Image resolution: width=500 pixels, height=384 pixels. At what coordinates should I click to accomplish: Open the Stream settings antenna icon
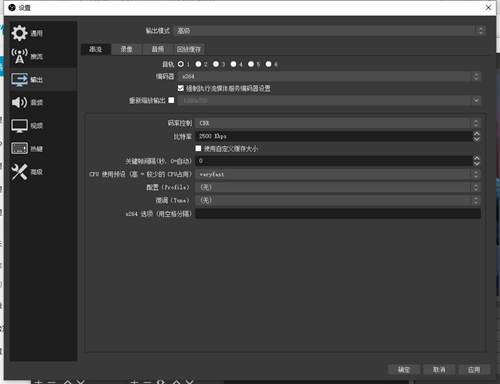pos(19,56)
